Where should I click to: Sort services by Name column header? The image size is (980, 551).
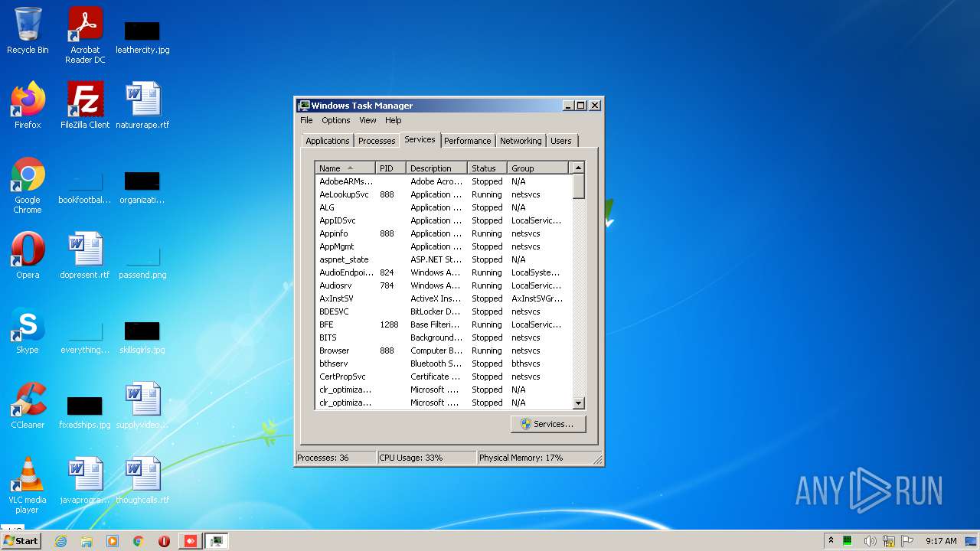tap(345, 168)
